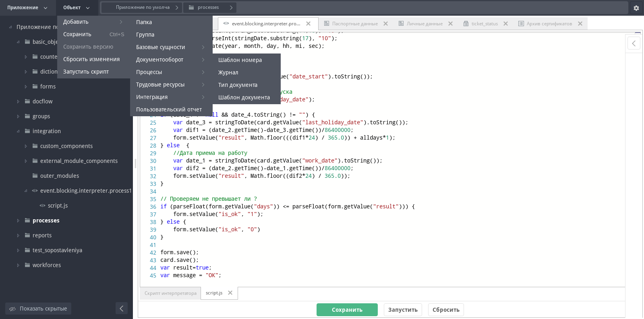This screenshot has height=319, width=644.
Task: Click folder icon next to external_module_components
Action: pyautogui.click(x=35, y=161)
